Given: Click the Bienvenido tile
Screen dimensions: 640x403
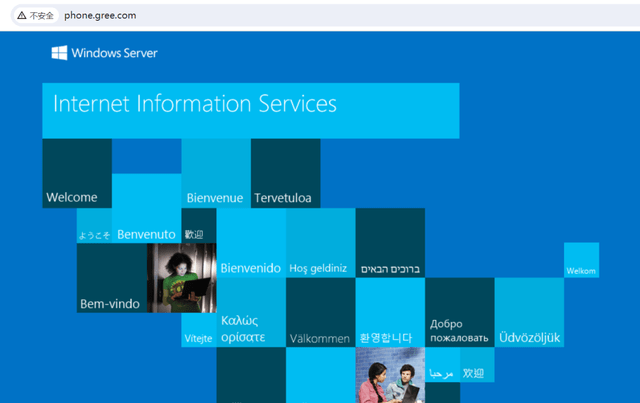Looking at the screenshot, I should (x=251, y=243).
